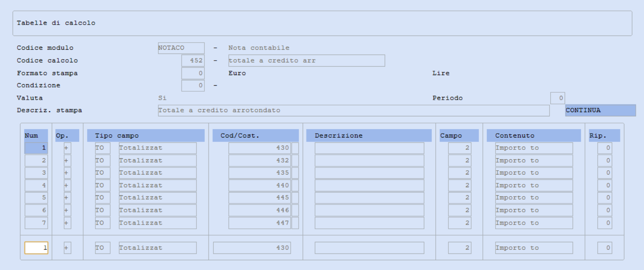Click the Formato stampa value field

pos(193,73)
